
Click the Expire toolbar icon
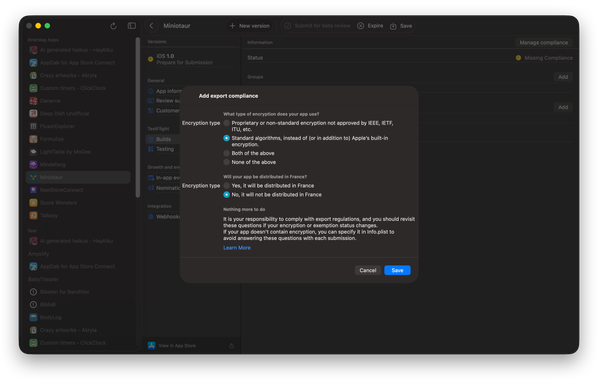pos(360,26)
